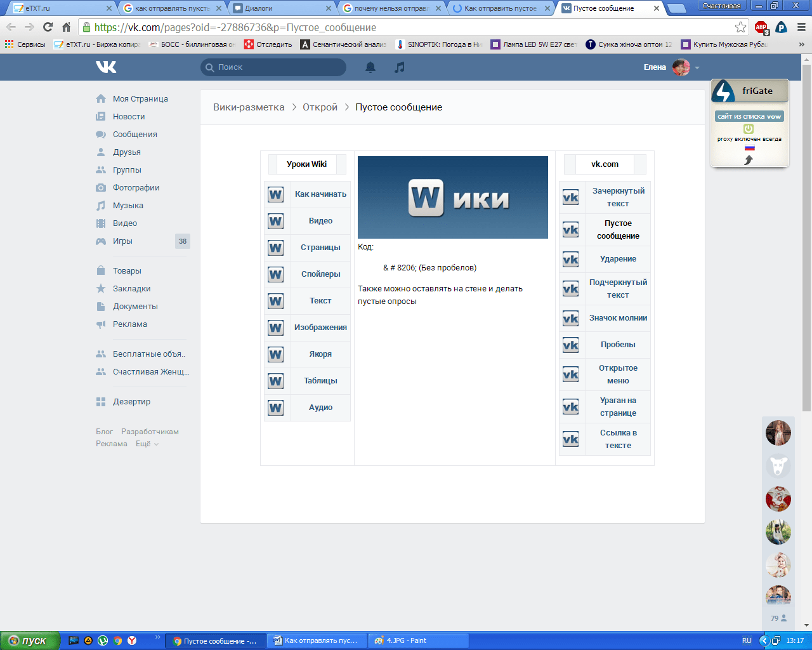This screenshot has width=812, height=650.
Task: Click the W icon beside Спойлеры
Action: 275,274
